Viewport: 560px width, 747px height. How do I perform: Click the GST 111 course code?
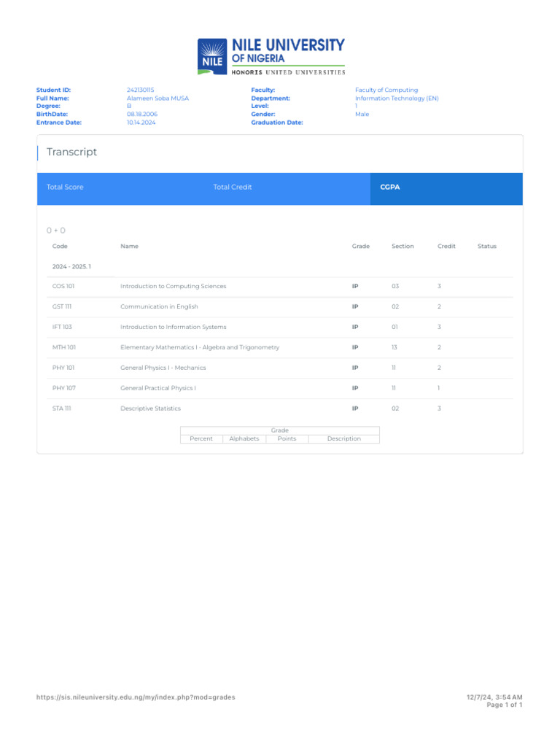pos(62,307)
